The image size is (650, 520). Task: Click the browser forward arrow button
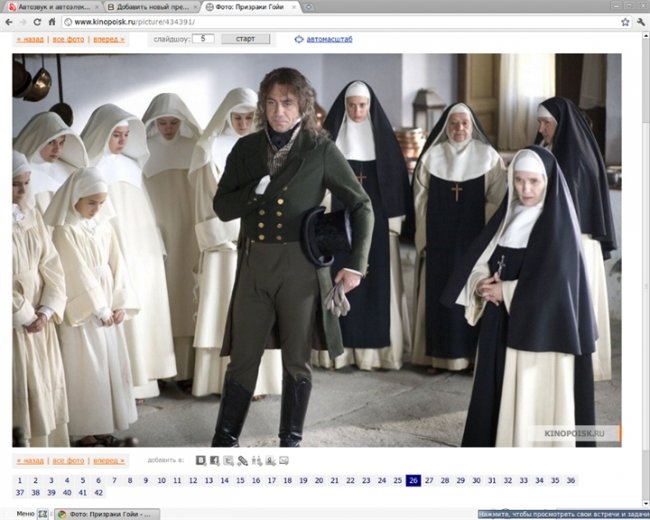pos(22,21)
